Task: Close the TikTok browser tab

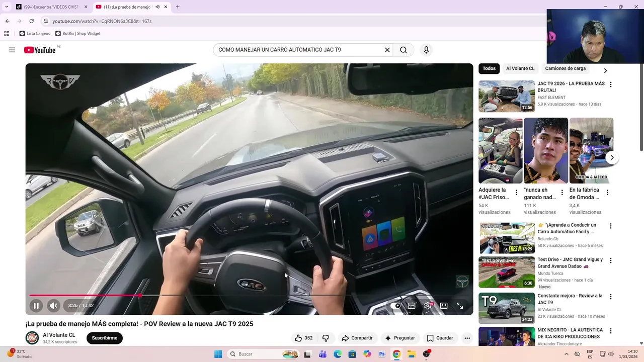Action: pyautogui.click(x=86, y=7)
